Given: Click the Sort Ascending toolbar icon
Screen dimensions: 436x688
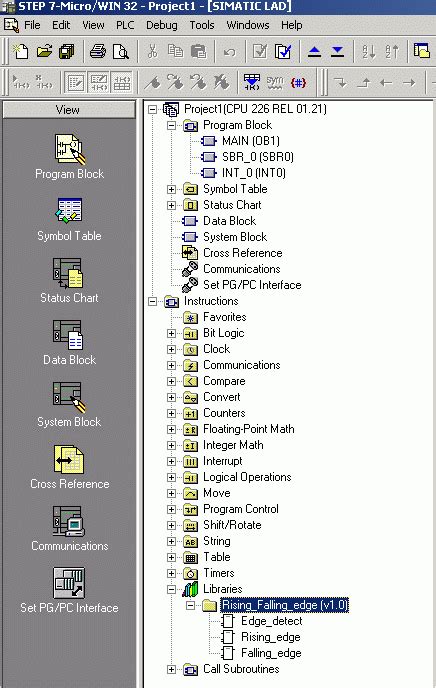Looking at the screenshot, I should (x=368, y=52).
